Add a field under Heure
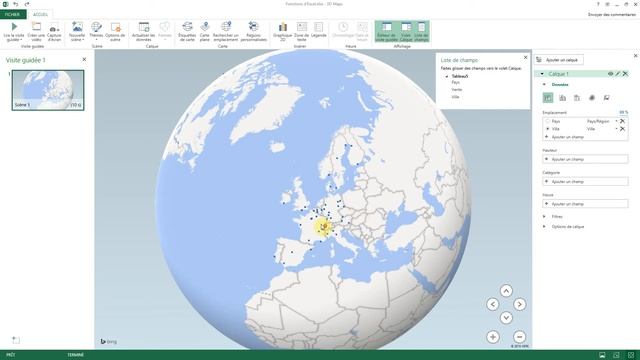Screen dimensions: 640x360 pyautogui.click(x=585, y=204)
